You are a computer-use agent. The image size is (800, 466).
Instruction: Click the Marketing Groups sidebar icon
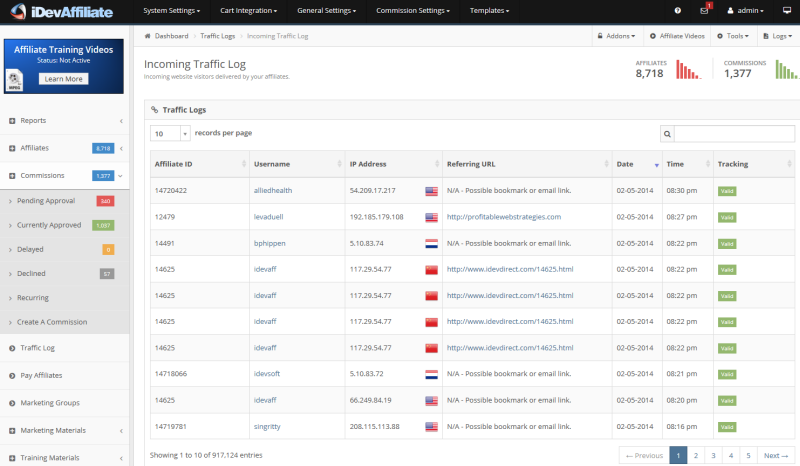[x=12, y=403]
